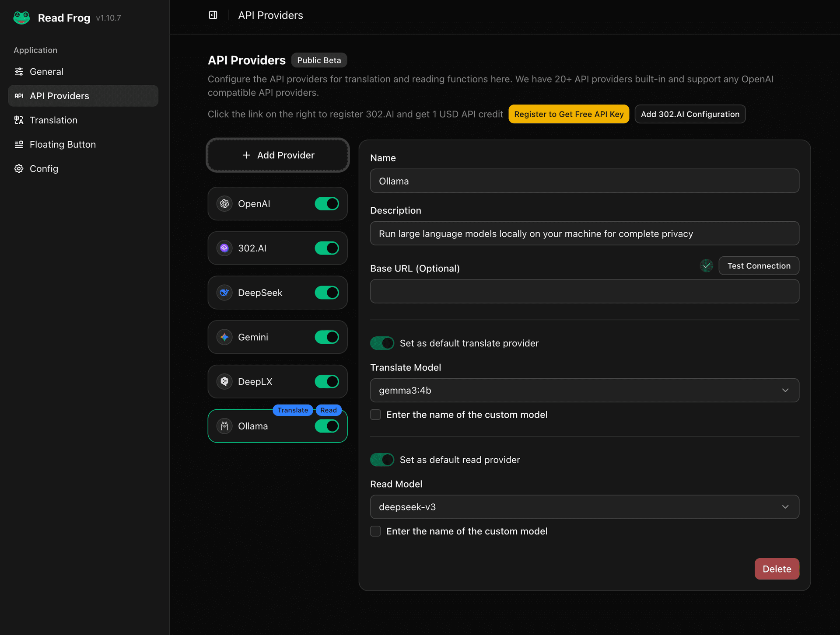Toggle off default read provider switch
The width and height of the screenshot is (840, 635).
coord(382,460)
